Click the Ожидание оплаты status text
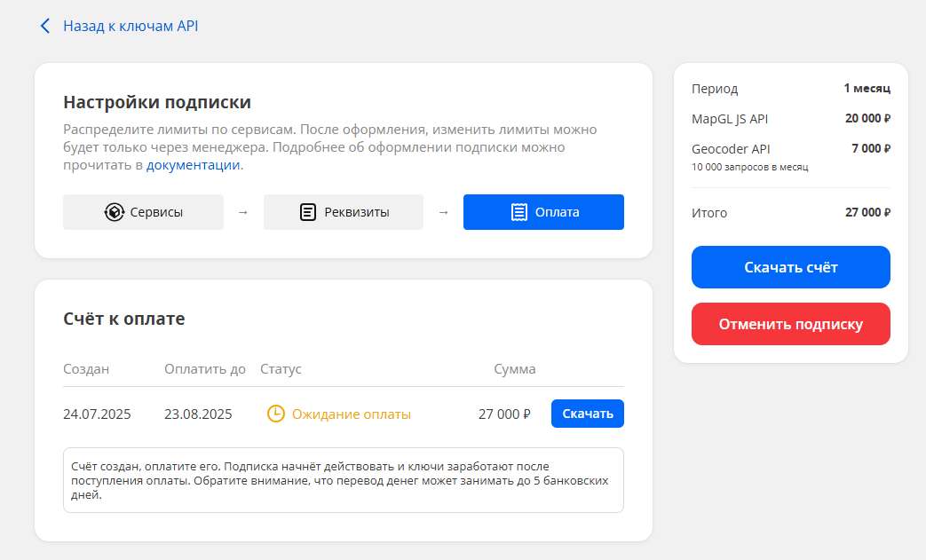This screenshot has width=926, height=560. (x=352, y=414)
